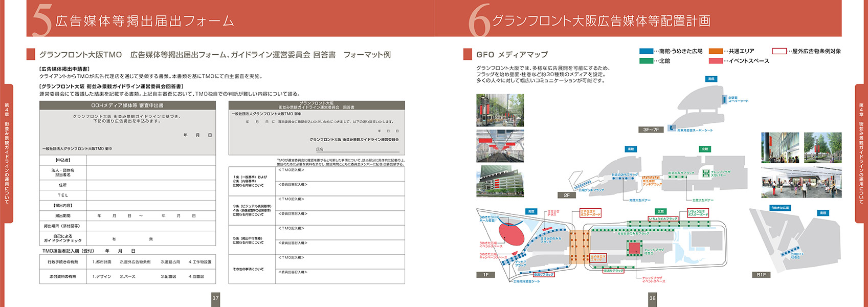Click the orange 共通エリア legend swatch

(x=716, y=51)
